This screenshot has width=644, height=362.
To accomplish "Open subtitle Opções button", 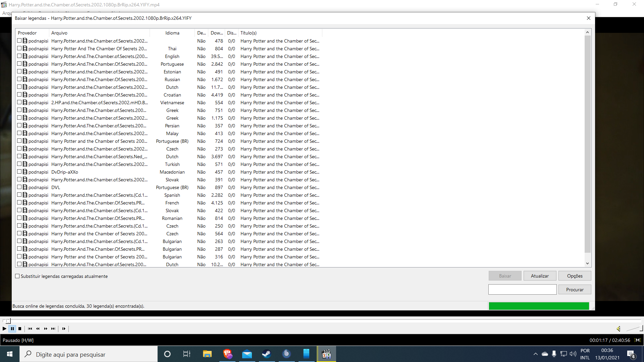I will tap(575, 276).
